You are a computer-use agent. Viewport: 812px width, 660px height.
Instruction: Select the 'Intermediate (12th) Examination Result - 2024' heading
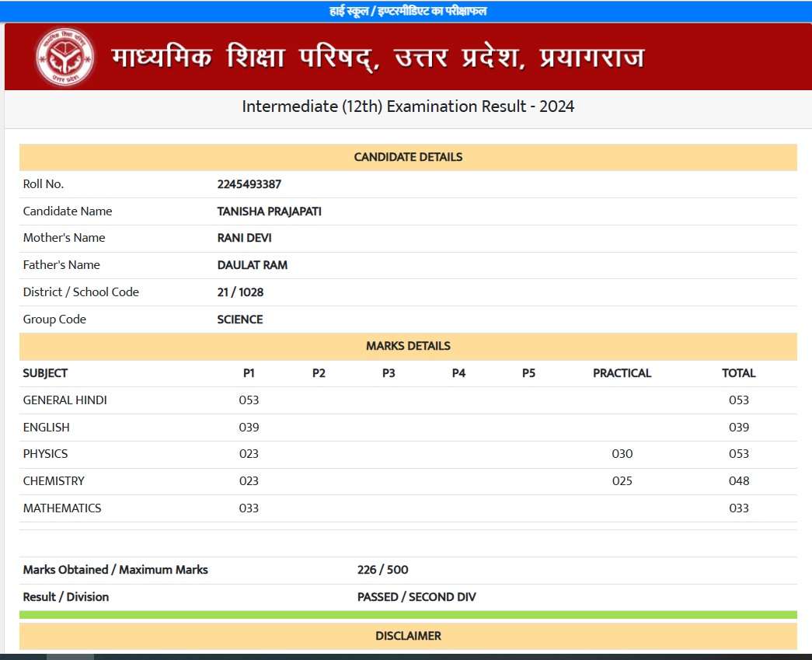tap(408, 107)
